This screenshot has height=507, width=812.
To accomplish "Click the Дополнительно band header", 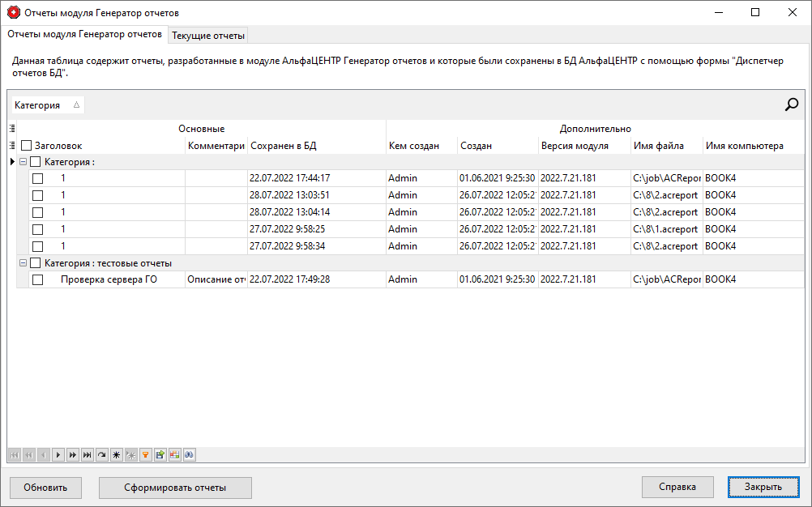I will [x=596, y=128].
